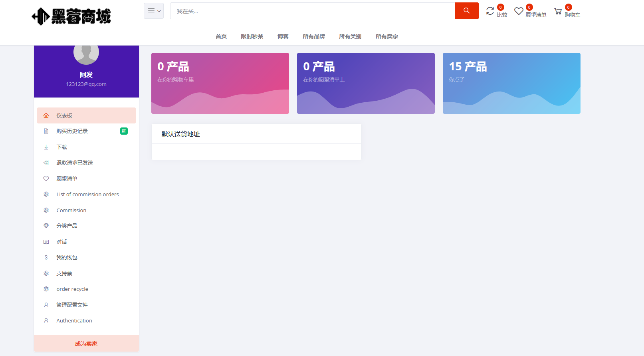This screenshot has width=644, height=356.
Task: Click the 我在买 search input field
Action: click(313, 11)
